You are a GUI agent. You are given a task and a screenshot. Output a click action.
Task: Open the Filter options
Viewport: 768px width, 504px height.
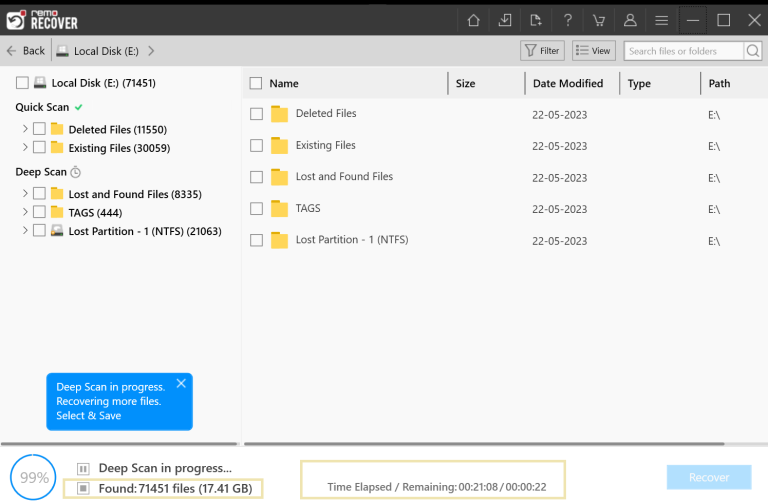(542, 51)
